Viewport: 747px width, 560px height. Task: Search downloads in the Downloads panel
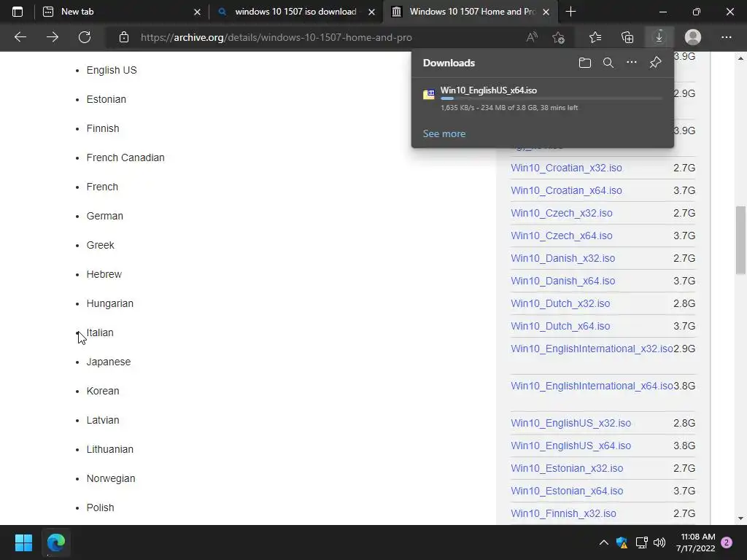tap(608, 63)
